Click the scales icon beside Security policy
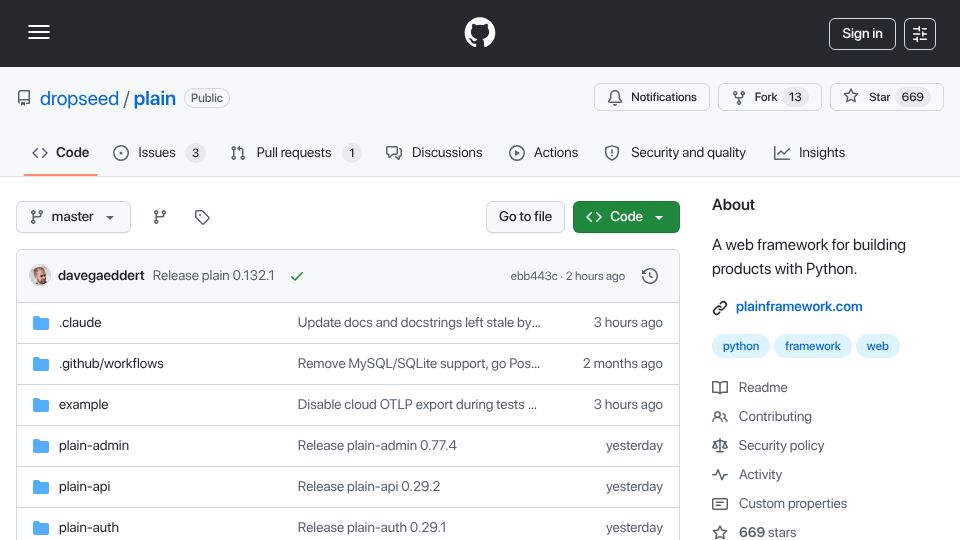The image size is (960, 540). (x=720, y=446)
